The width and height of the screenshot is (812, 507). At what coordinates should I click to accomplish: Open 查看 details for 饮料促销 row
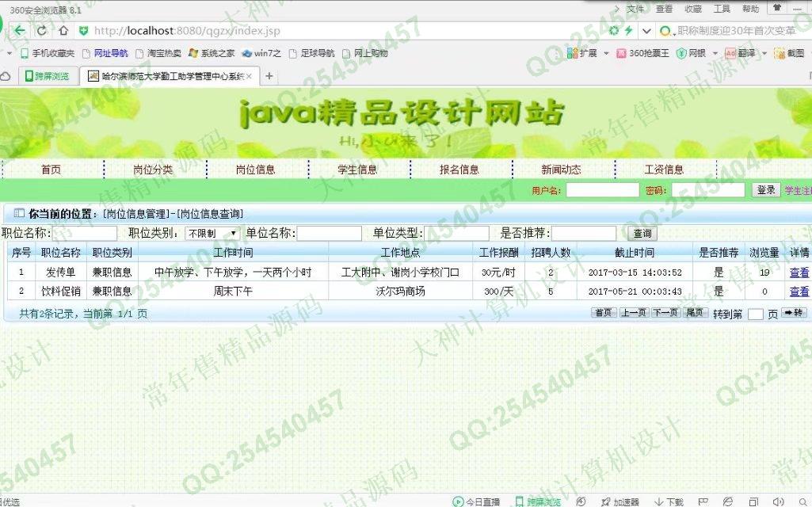point(799,292)
